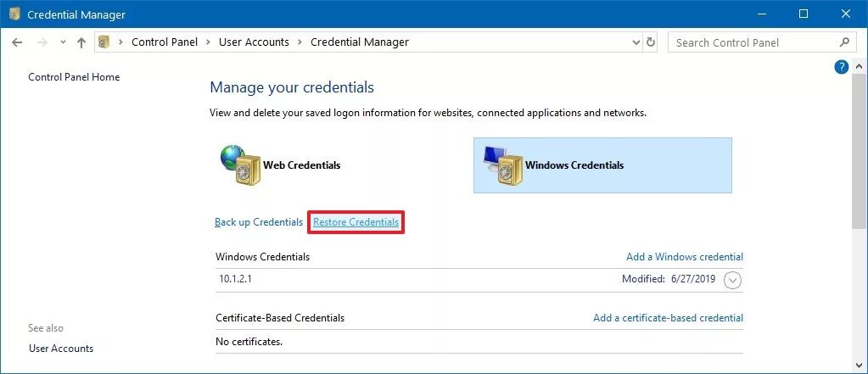Click the Modified: 6/27/2019 text
The height and width of the screenshot is (374, 868).
(669, 279)
